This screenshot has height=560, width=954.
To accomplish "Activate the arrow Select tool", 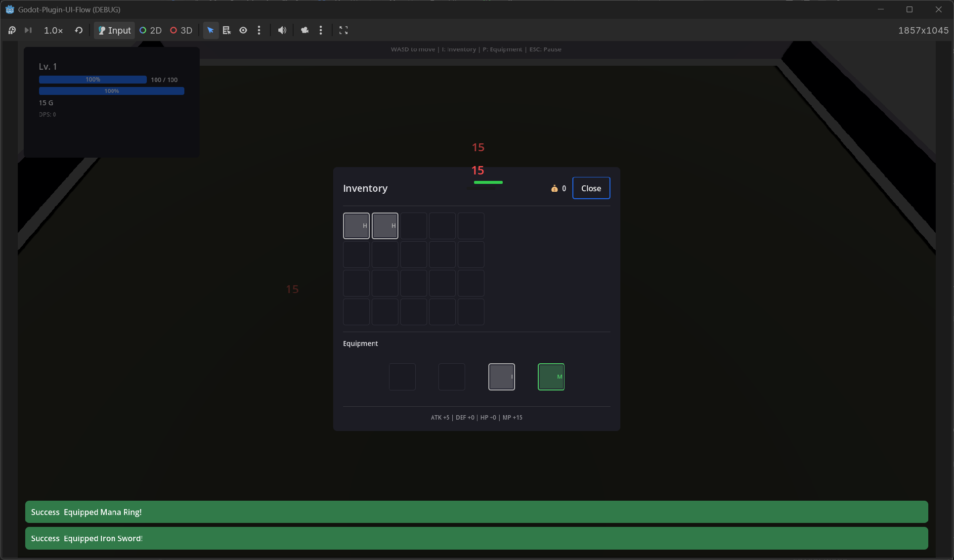I will (211, 30).
